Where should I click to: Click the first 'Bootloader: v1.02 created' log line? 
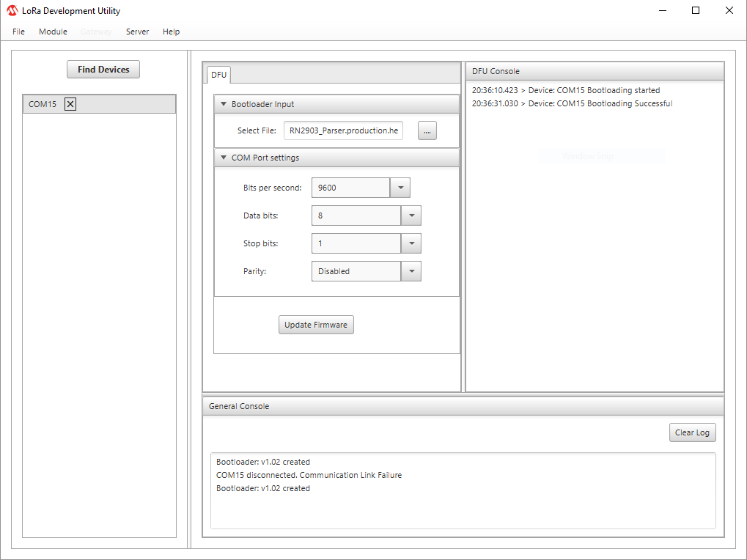click(x=263, y=462)
